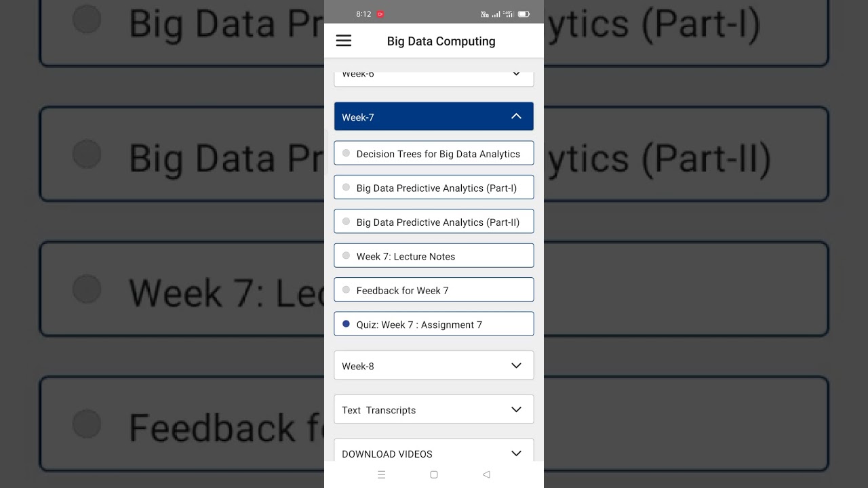Expand the DOWNLOAD VIDEOS section

pos(434,453)
